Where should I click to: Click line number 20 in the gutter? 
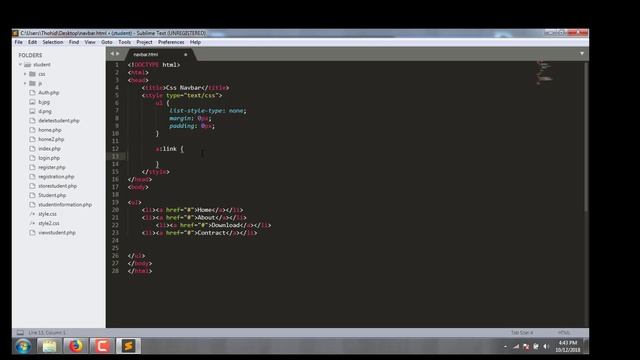point(116,210)
